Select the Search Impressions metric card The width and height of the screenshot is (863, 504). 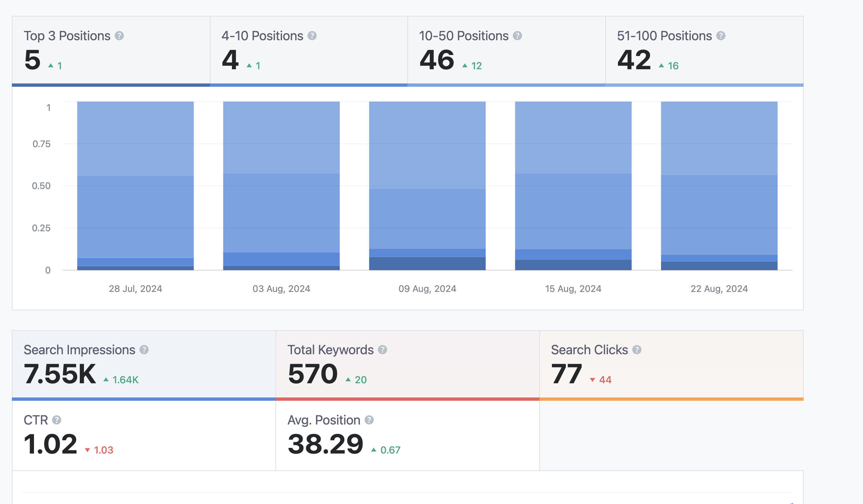point(144,365)
